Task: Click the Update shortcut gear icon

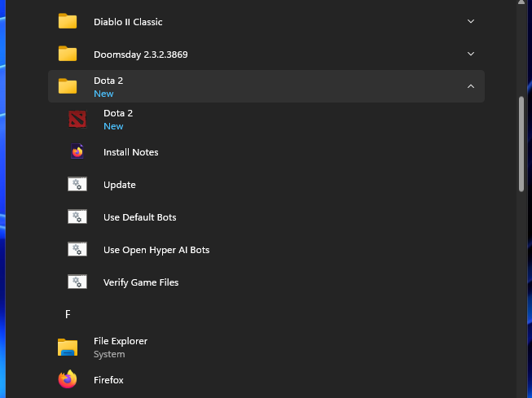Action: [77, 184]
